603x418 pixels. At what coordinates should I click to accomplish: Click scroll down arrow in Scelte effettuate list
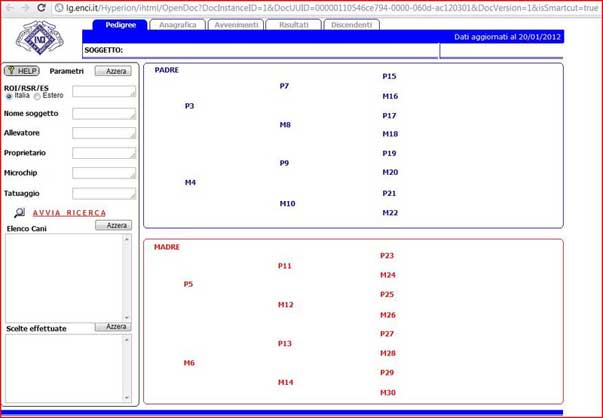pos(127,397)
